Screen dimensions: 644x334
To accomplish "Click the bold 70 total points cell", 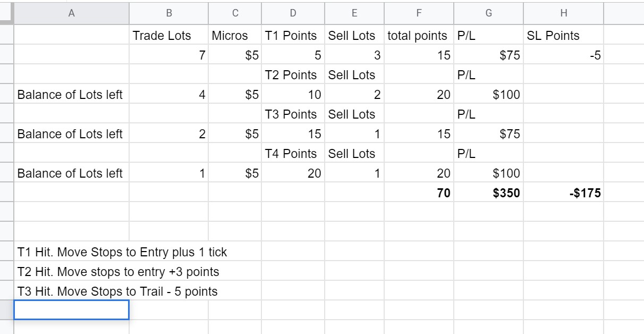I will [x=419, y=193].
